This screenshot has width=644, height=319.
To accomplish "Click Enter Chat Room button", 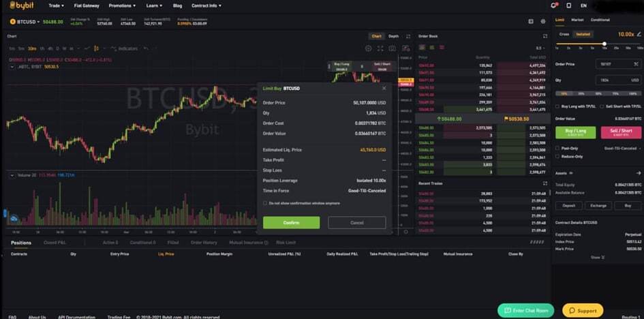I will (x=525, y=310).
